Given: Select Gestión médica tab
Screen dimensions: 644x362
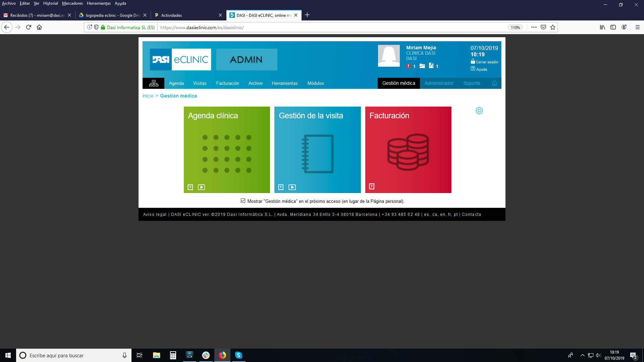Looking at the screenshot, I should click(x=399, y=83).
